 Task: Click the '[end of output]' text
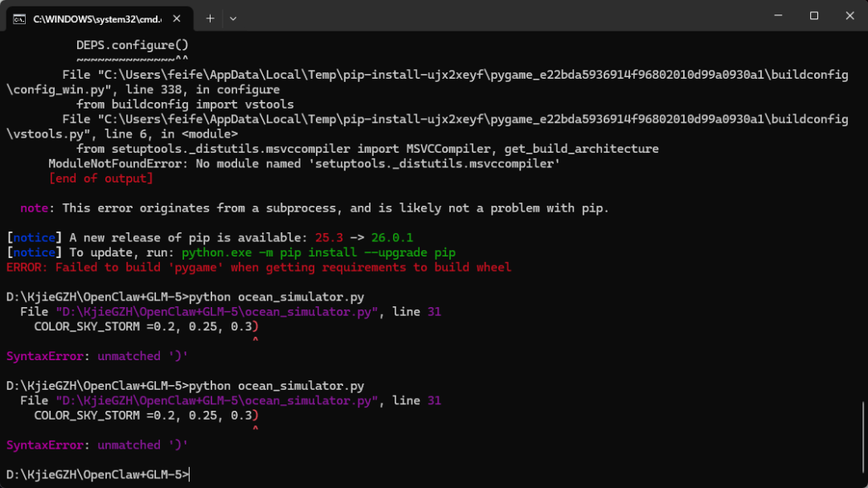pos(100,178)
